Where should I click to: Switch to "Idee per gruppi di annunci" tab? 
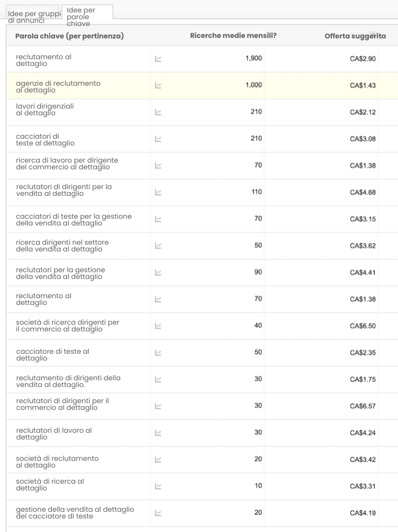tap(33, 15)
